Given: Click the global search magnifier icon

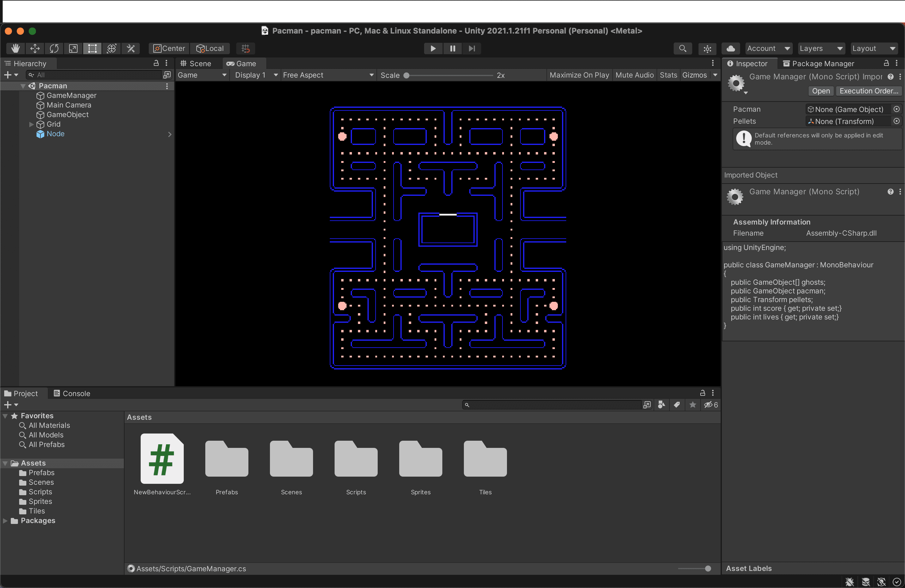Looking at the screenshot, I should click(683, 48).
